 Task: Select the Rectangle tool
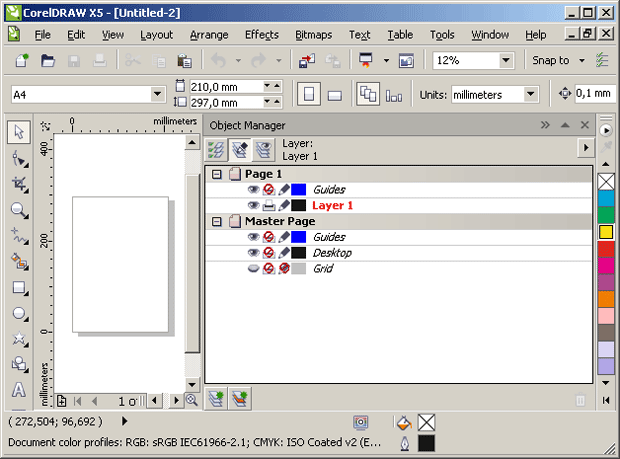[x=19, y=287]
